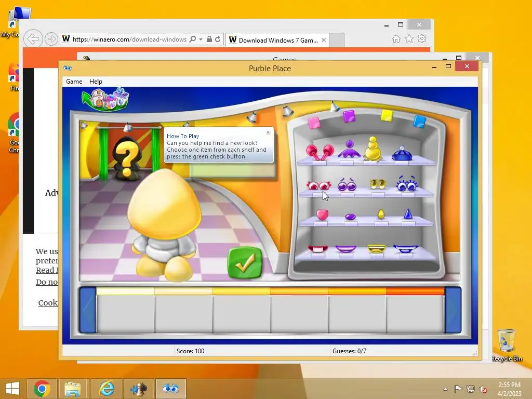This screenshot has height=399, width=532.
Task: Click the Score: 100 status text
Action: click(x=190, y=351)
